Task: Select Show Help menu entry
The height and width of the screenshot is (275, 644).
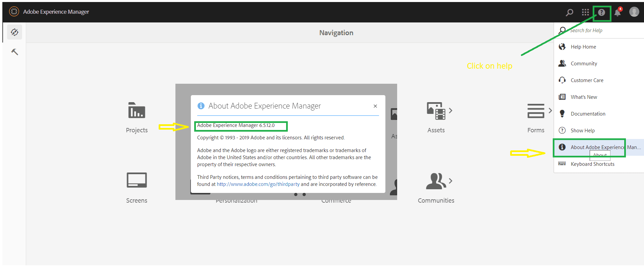Action: (x=599, y=131)
